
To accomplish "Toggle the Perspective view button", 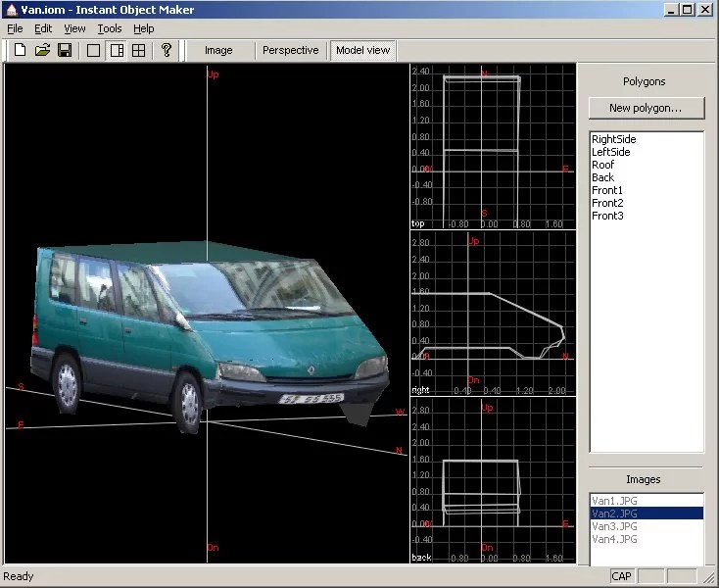I will (290, 50).
